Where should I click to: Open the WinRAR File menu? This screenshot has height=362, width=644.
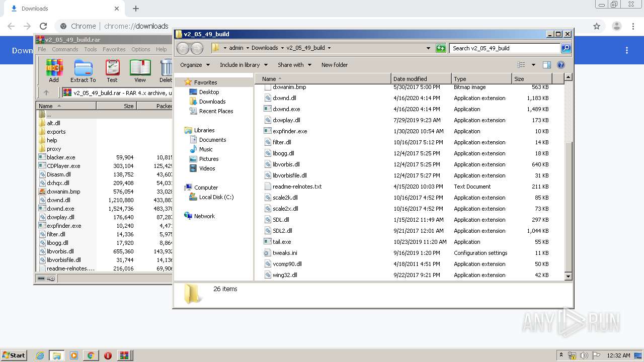point(42,49)
